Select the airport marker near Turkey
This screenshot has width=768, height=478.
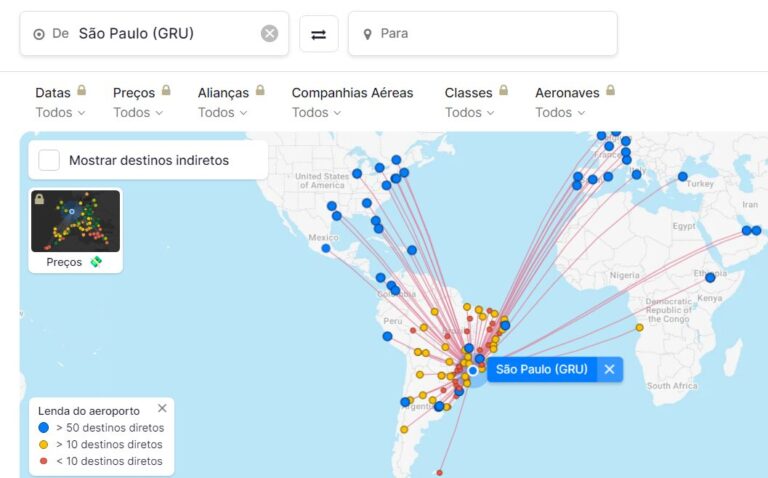(682, 176)
